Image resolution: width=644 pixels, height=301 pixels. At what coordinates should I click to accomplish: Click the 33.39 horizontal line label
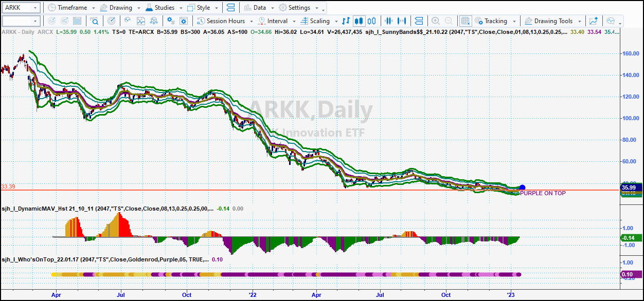pos(9,186)
